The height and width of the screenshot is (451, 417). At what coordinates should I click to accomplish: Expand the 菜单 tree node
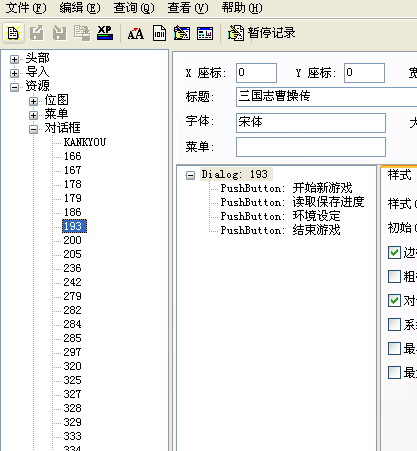(x=33, y=115)
